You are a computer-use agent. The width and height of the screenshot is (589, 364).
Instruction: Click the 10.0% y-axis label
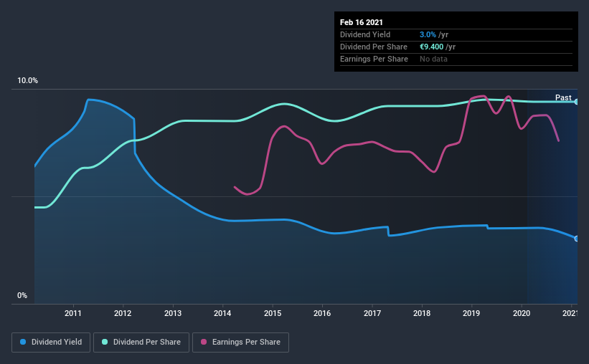click(27, 81)
